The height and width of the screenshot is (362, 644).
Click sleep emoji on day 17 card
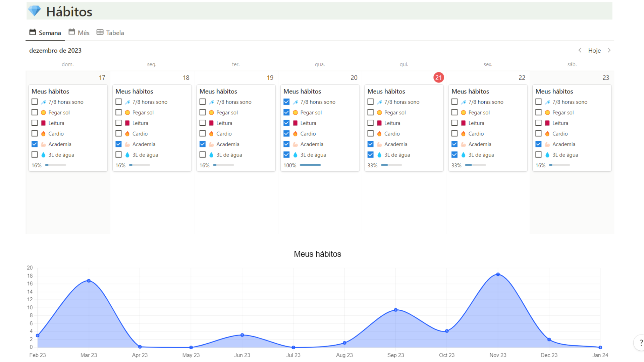coord(44,102)
